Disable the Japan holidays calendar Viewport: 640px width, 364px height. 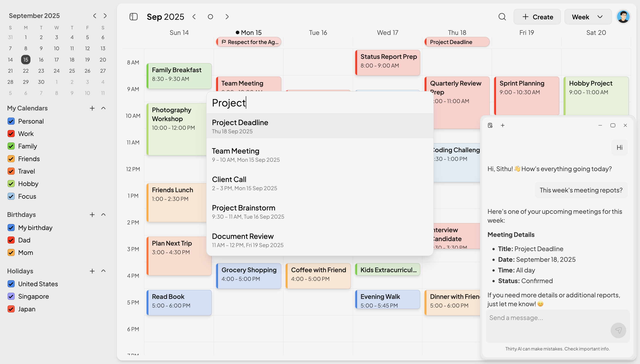pyautogui.click(x=11, y=309)
